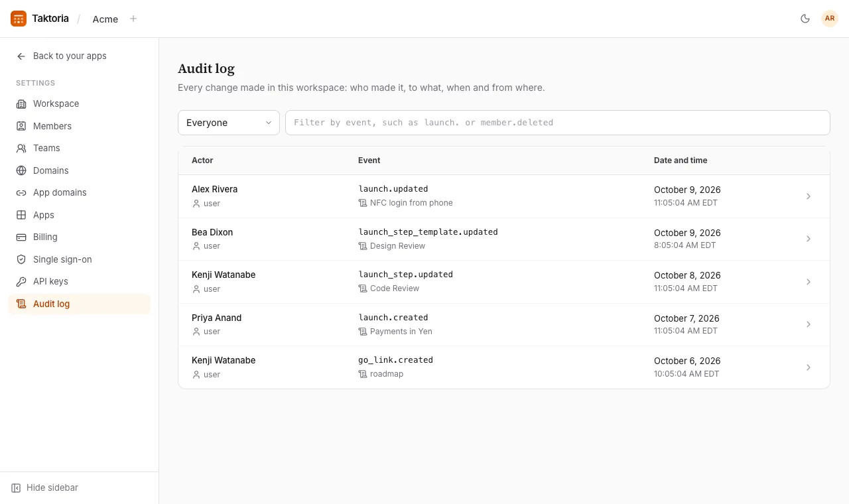This screenshot has width=849, height=504.
Task: Expand the Bea Dixon row chevron
Action: [x=809, y=239]
